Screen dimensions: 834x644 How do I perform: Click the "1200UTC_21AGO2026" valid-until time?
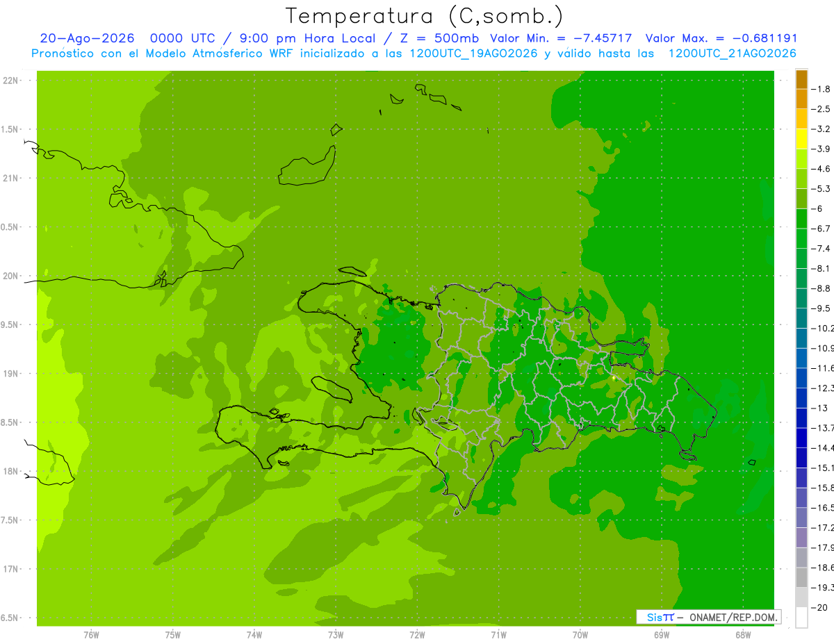[x=732, y=53]
